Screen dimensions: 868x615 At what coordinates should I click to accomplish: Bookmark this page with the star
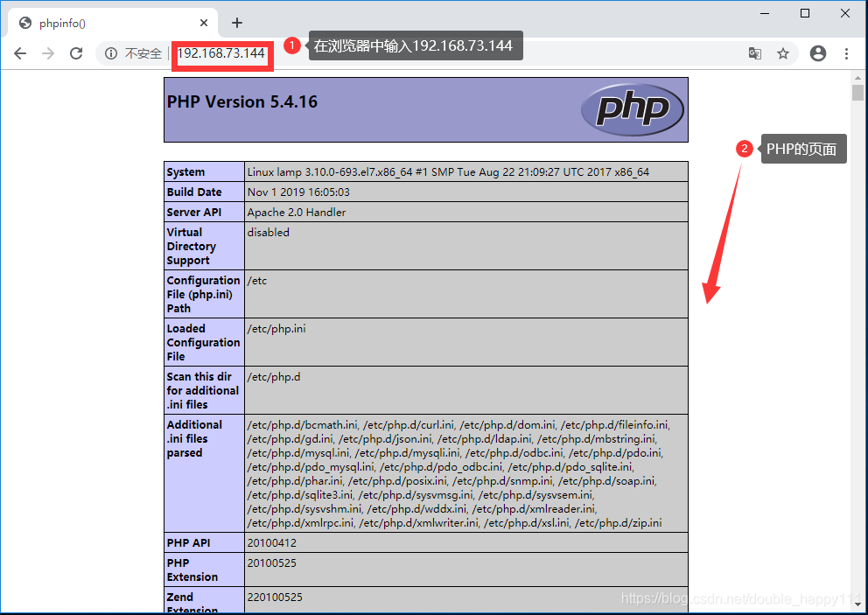(x=783, y=53)
